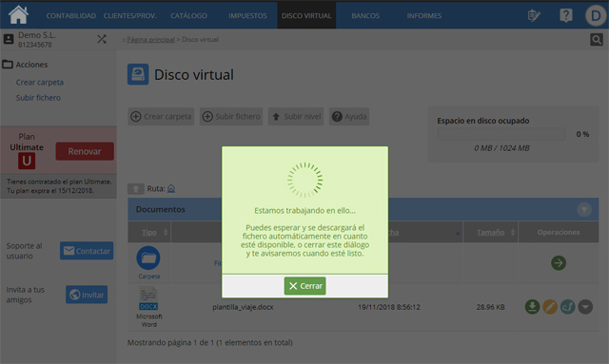
Task: Click the Subir nivel toolbar button
Action: pos(297,116)
